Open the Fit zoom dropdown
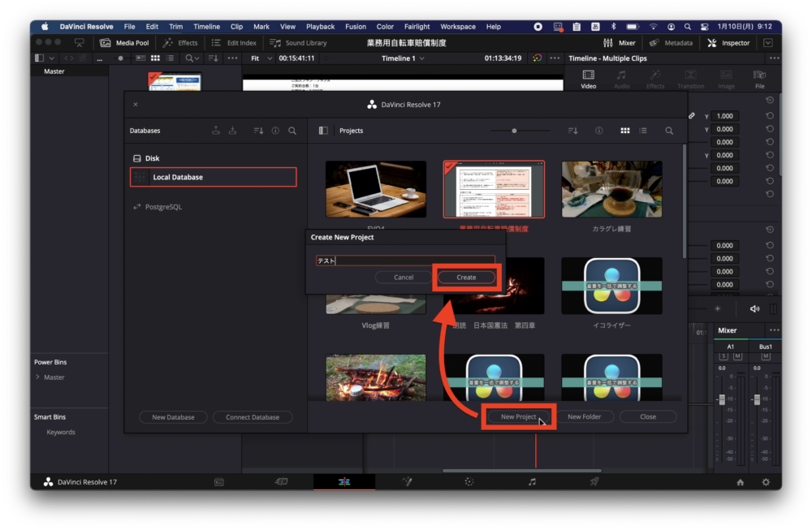This screenshot has height=530, width=812. [x=261, y=58]
